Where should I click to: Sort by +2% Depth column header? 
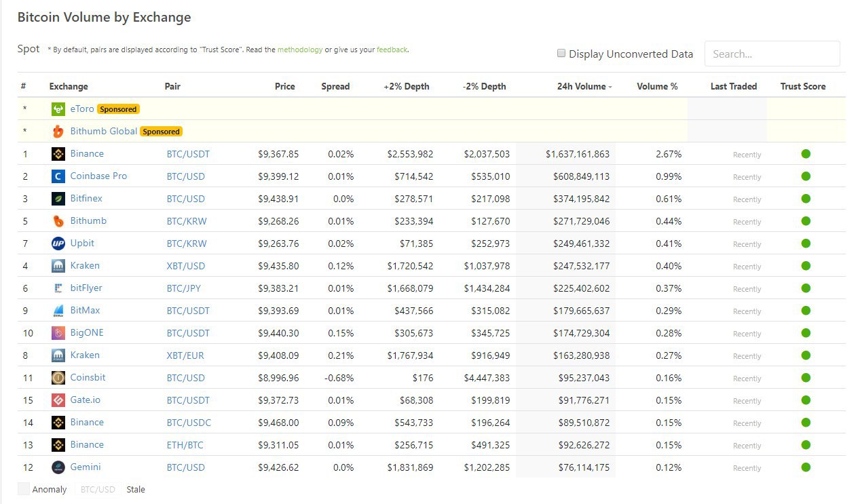[x=407, y=86]
